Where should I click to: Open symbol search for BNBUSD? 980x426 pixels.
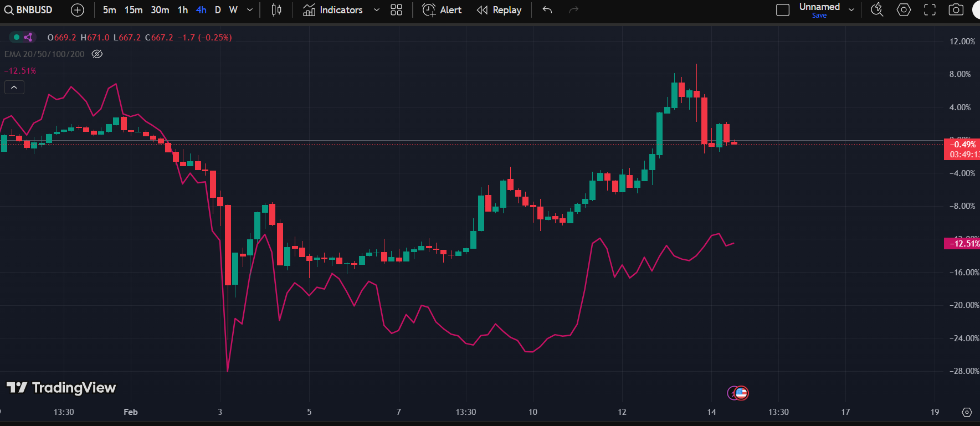click(x=29, y=10)
